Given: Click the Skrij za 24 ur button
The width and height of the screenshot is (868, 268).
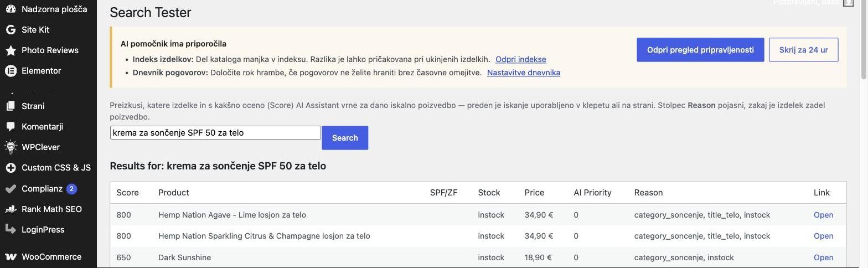Looking at the screenshot, I should tap(803, 50).
